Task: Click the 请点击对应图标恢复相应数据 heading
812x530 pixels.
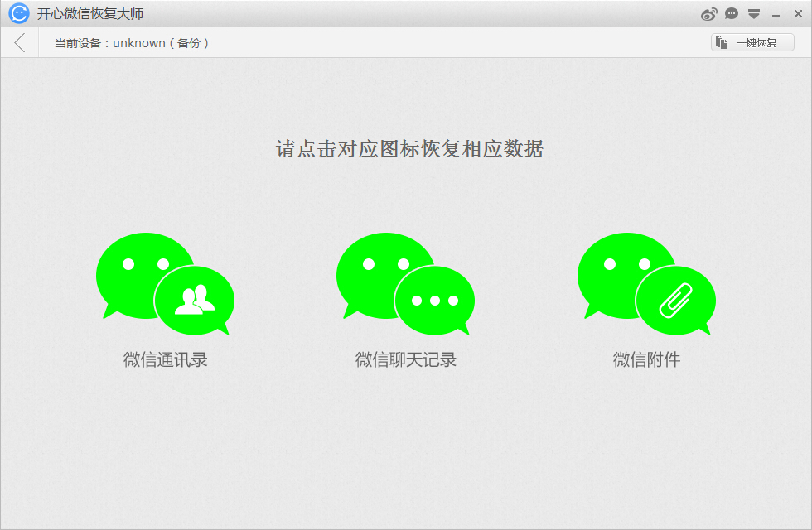Action: click(409, 149)
